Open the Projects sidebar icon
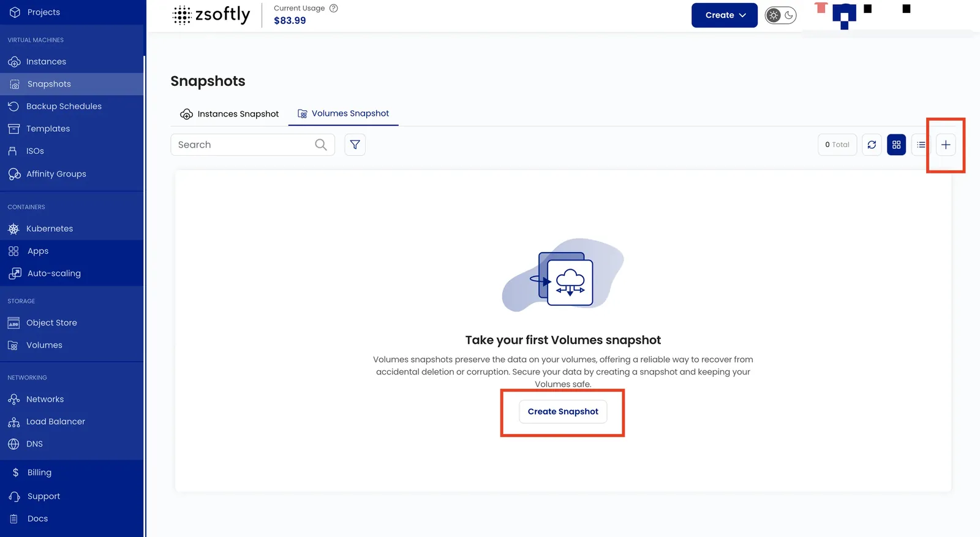This screenshot has width=980, height=537. tap(15, 12)
